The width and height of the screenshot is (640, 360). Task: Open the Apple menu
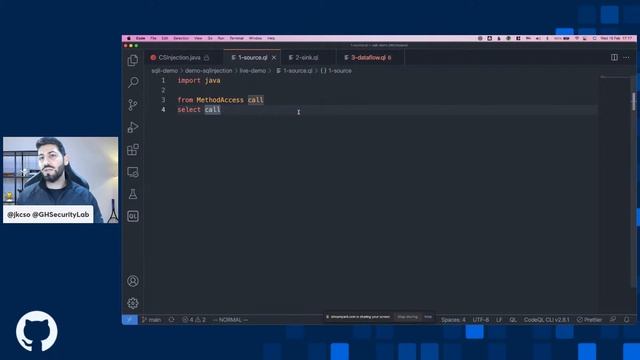[x=129, y=38]
